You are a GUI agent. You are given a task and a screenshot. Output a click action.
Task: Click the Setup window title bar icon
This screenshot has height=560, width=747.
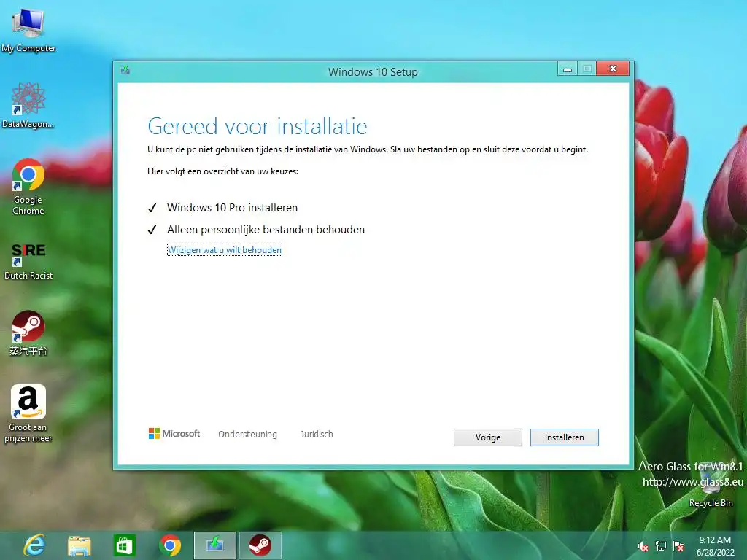point(125,71)
